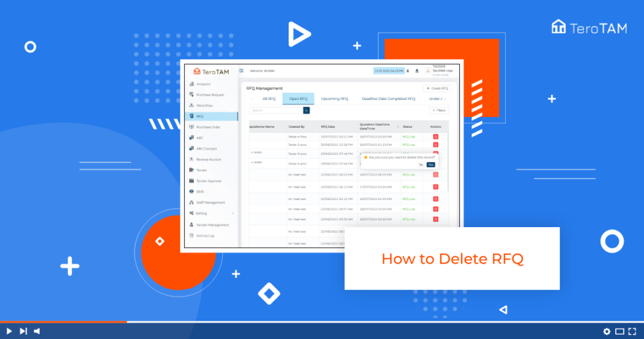Switch to theater mode
The width and height of the screenshot is (644, 339).
pyautogui.click(x=619, y=331)
